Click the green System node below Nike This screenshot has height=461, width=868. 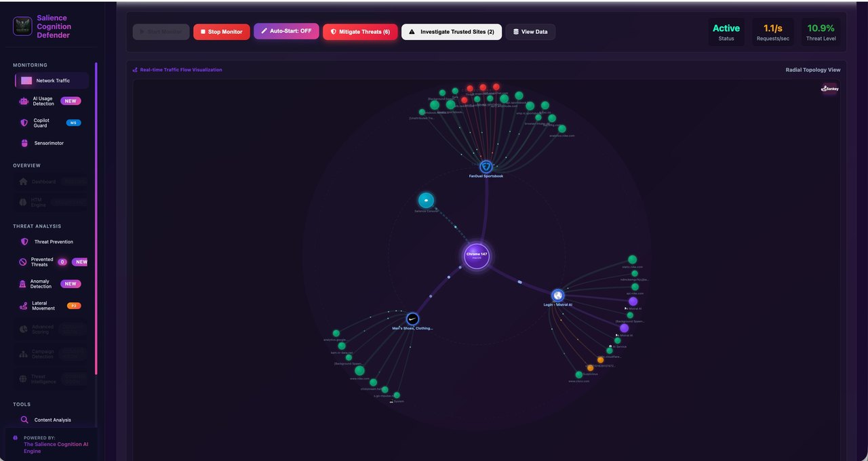[x=397, y=395]
